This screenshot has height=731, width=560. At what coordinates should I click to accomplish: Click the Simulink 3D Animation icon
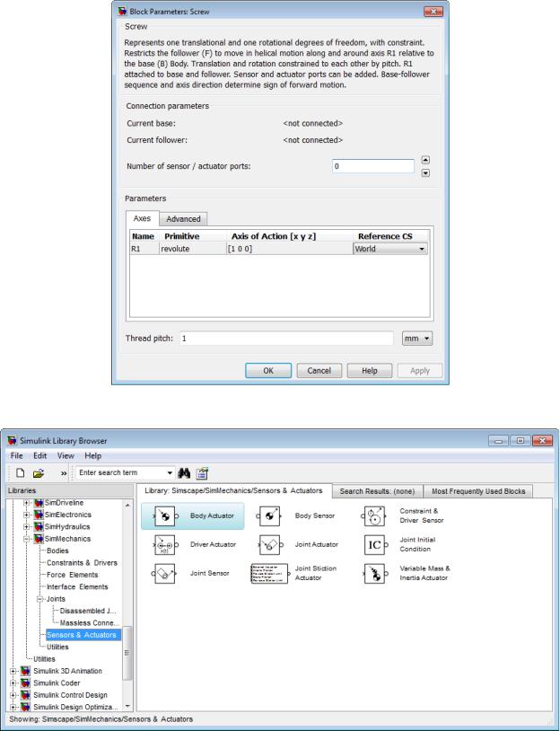click(x=26, y=672)
